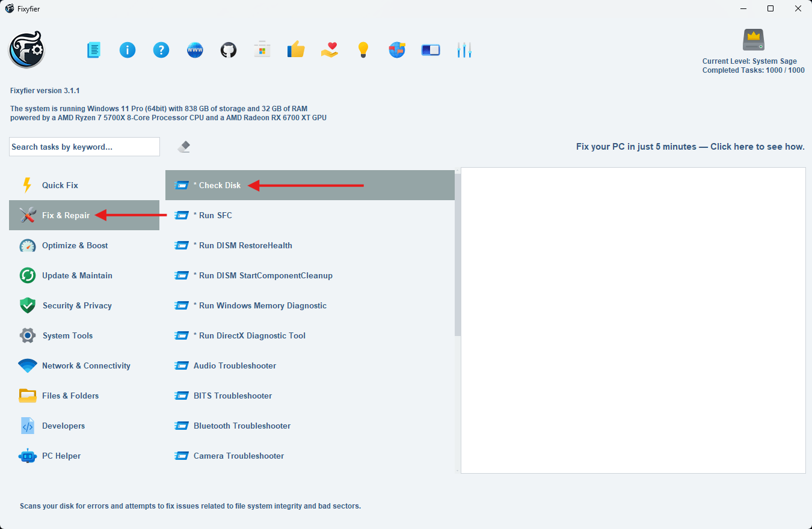Toggle the theme switch icon in toolbar
This screenshot has height=529, width=812.
point(431,50)
